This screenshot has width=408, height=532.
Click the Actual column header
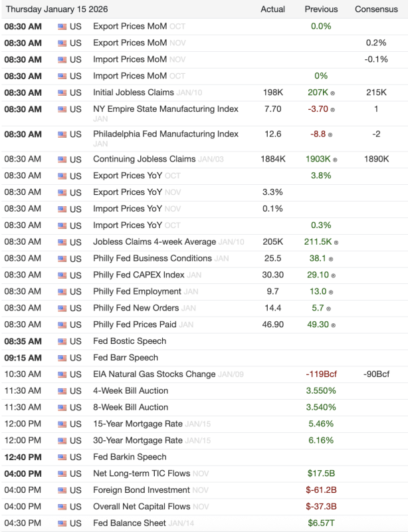[x=272, y=9]
